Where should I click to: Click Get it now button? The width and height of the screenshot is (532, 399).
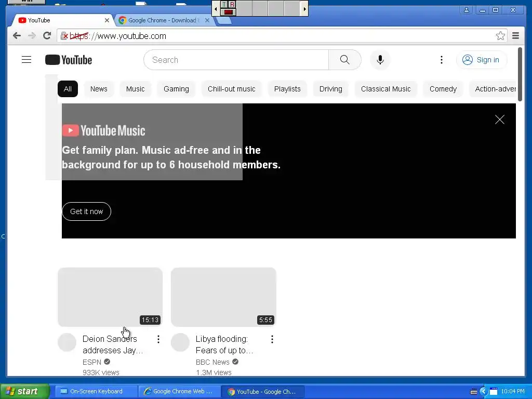(87, 211)
